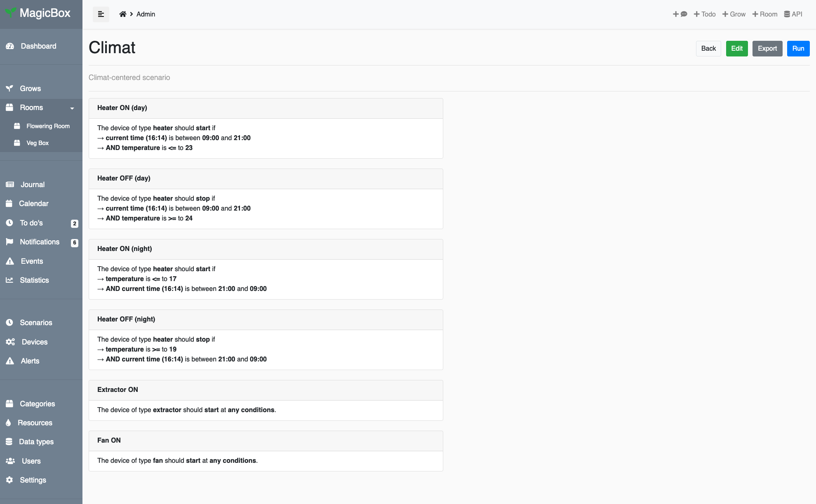
Task: Click the Add Todo link
Action: tap(705, 14)
